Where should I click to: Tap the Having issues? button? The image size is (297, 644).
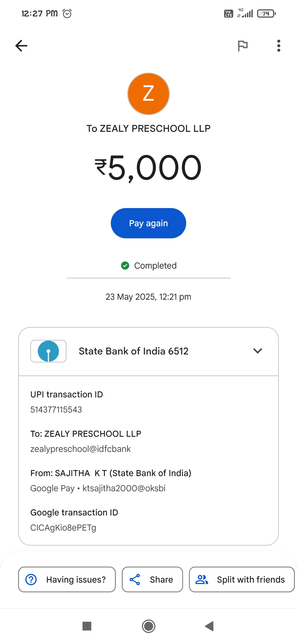click(67, 579)
